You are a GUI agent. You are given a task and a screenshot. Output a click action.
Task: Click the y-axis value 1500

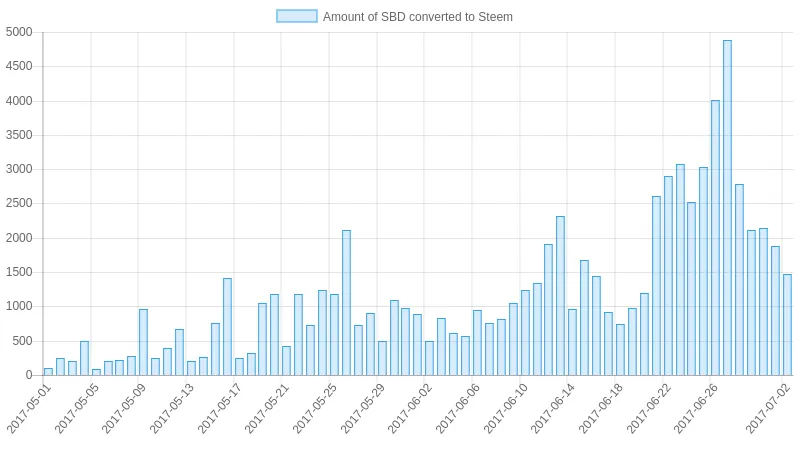pos(19,272)
